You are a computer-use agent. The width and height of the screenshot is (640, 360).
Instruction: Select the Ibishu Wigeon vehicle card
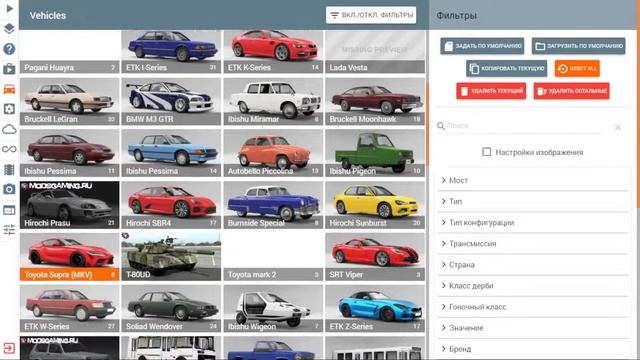273,309
